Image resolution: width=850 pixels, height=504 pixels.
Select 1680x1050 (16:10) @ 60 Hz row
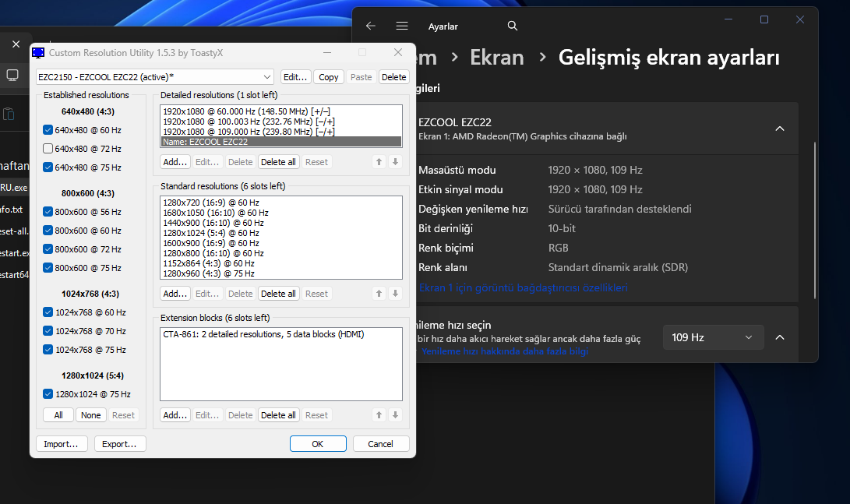coord(280,213)
